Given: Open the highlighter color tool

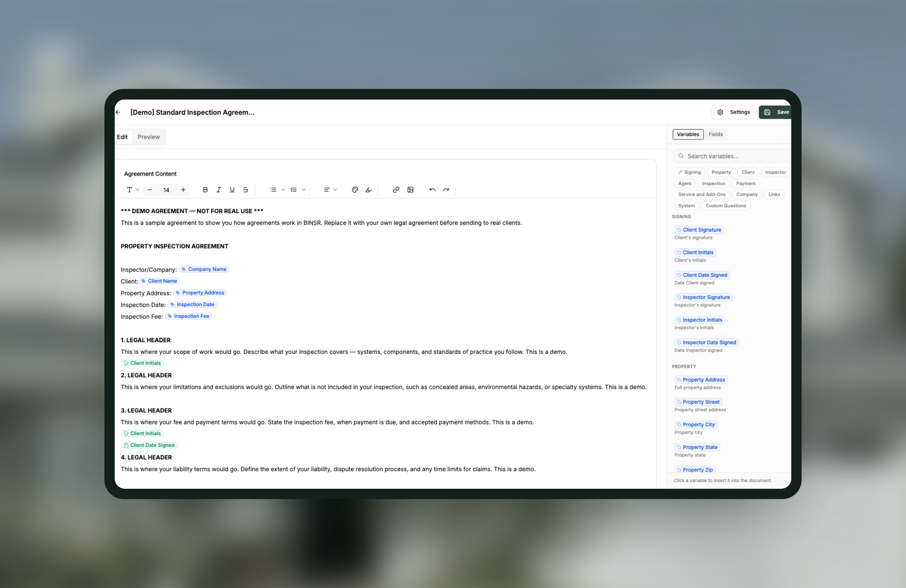Looking at the screenshot, I should tap(368, 190).
